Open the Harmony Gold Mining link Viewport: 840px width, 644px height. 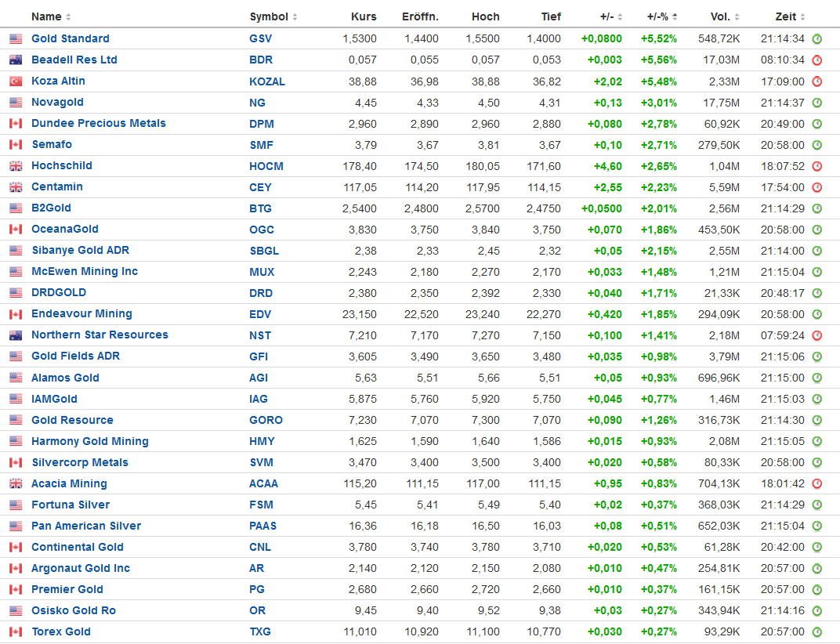click(x=90, y=441)
